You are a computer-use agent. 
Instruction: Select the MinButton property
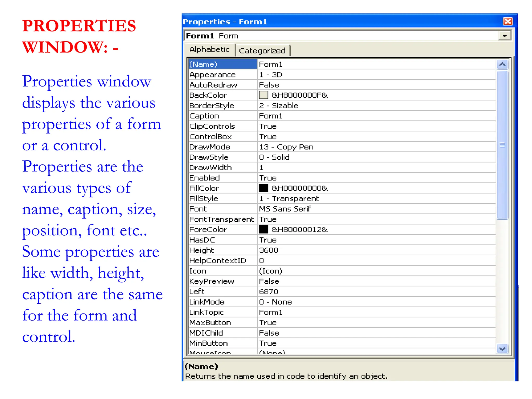[x=223, y=343]
